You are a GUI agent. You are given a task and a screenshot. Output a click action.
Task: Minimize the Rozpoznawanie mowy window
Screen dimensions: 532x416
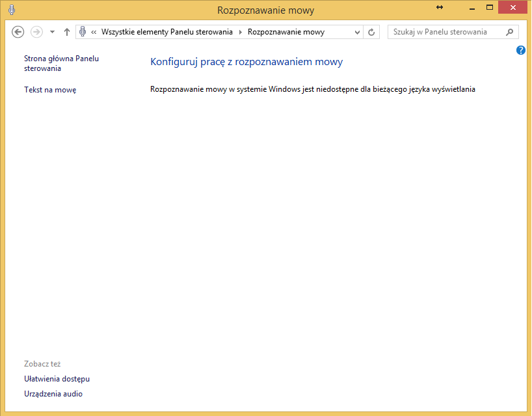point(472,8)
